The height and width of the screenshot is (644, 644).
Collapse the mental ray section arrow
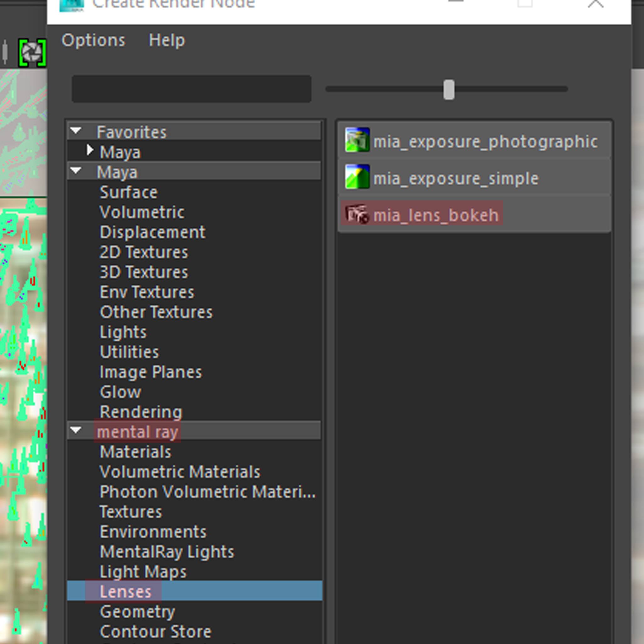tap(76, 430)
